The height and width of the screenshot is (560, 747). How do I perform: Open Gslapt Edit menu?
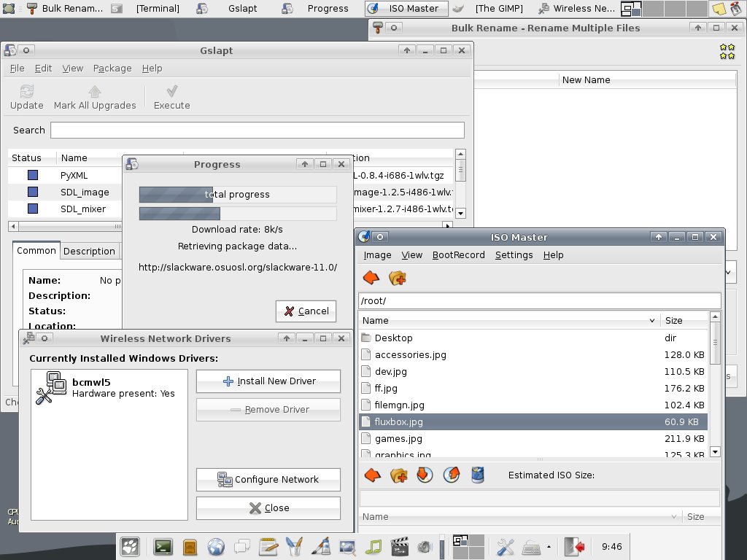tap(43, 68)
